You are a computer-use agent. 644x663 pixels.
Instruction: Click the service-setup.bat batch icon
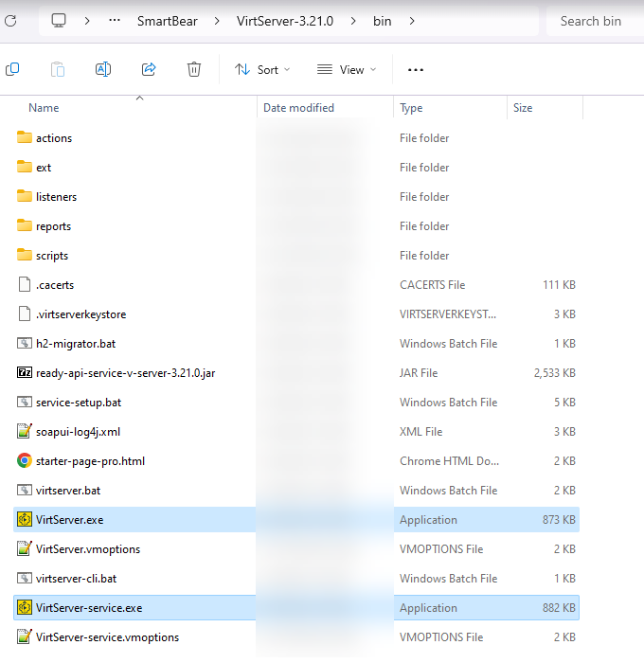pyautogui.click(x=24, y=402)
